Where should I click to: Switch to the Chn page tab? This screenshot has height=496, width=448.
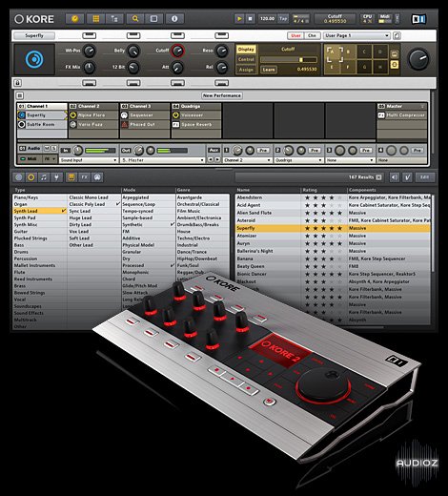(312, 35)
